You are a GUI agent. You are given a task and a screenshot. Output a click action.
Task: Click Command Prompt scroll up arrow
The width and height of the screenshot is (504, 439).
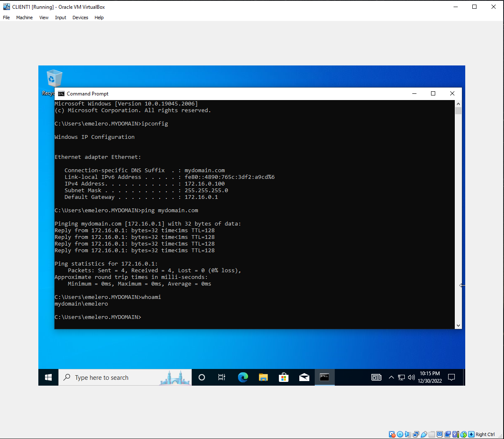(458, 104)
